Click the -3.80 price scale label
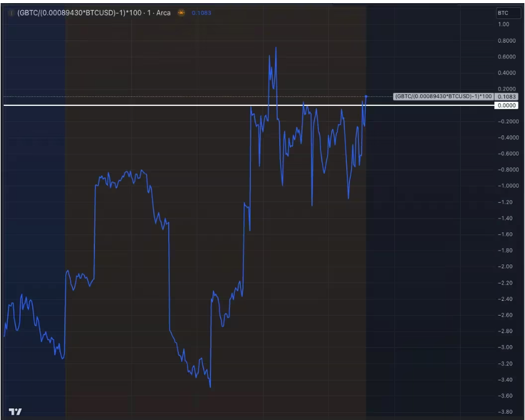The width and height of the screenshot is (525, 420). click(503, 412)
